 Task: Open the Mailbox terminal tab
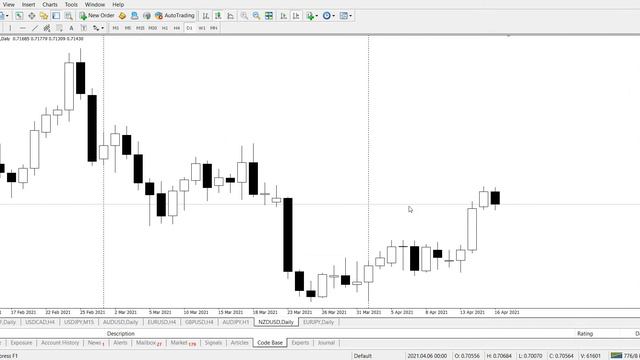149,343
